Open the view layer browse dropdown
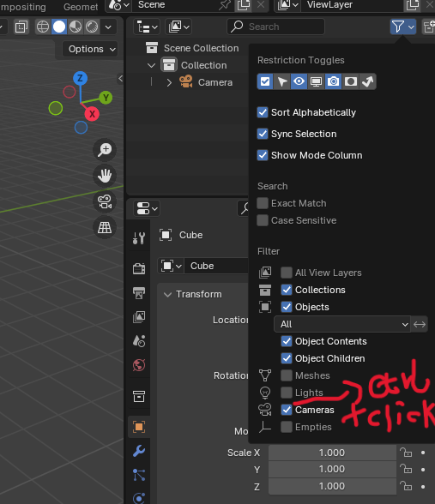 [x=287, y=5]
